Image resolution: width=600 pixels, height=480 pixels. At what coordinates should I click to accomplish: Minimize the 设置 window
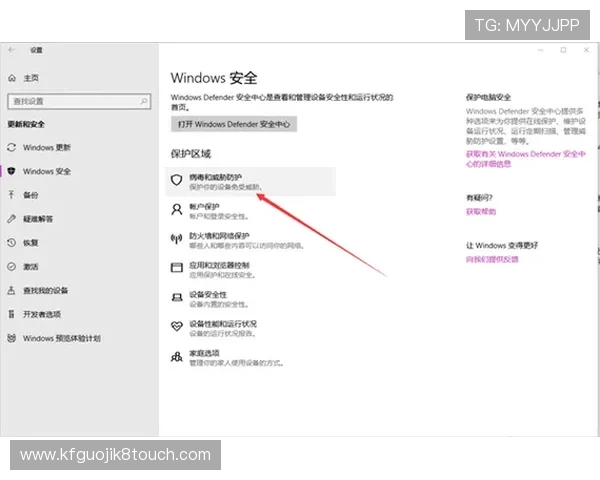[x=541, y=50]
